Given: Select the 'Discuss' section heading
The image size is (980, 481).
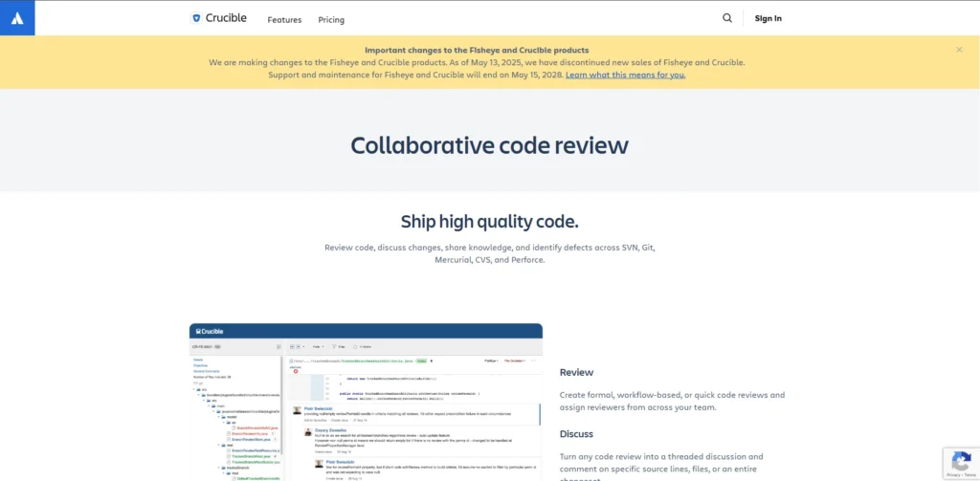Looking at the screenshot, I should (576, 433).
